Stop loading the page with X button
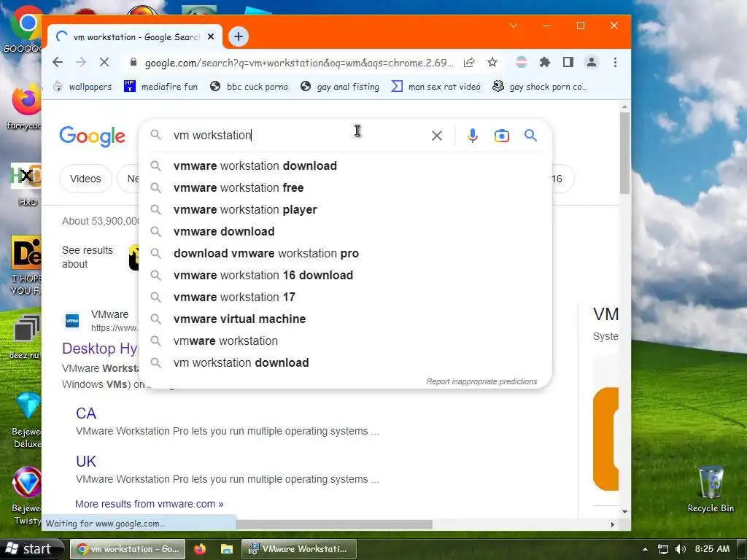This screenshot has height=560, width=747. click(x=104, y=63)
